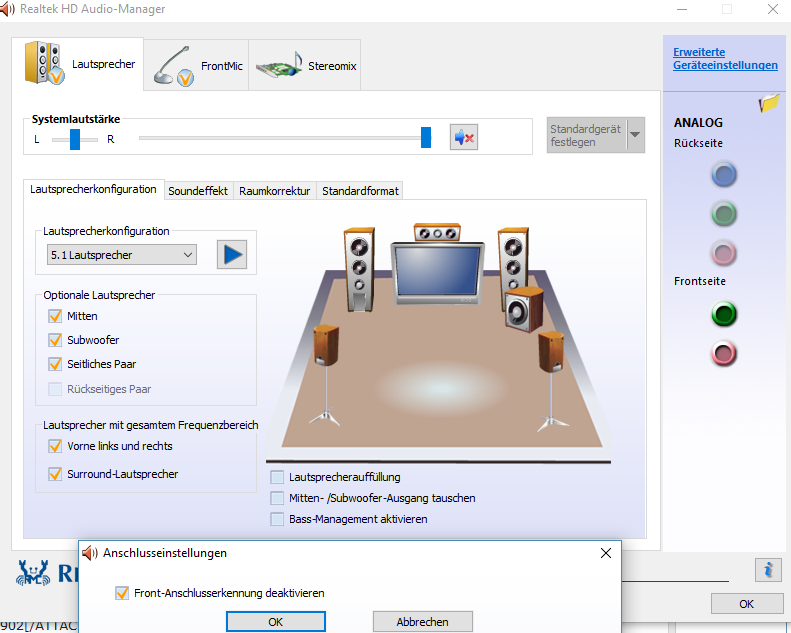The image size is (791, 633).
Task: Click the blue rear panel audio jack
Action: click(x=724, y=175)
